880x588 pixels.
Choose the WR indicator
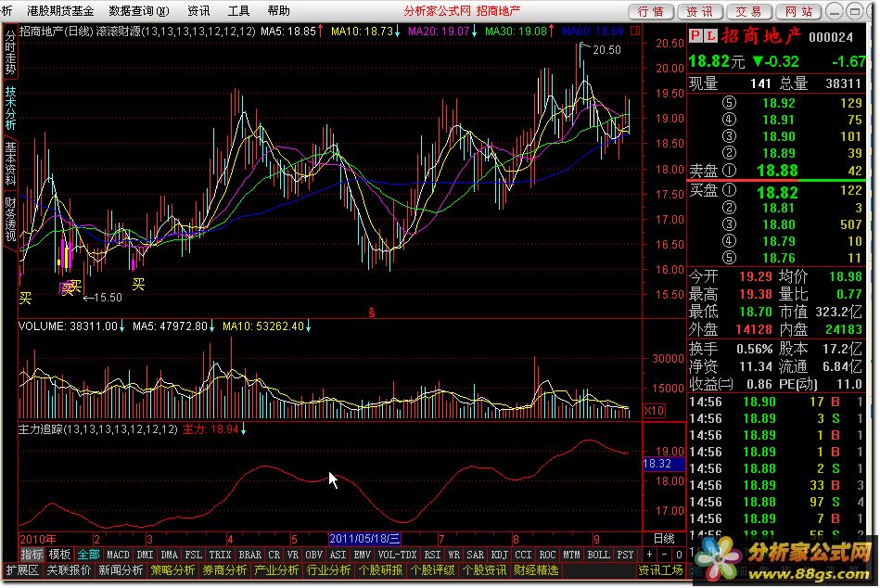pyautogui.click(x=453, y=555)
